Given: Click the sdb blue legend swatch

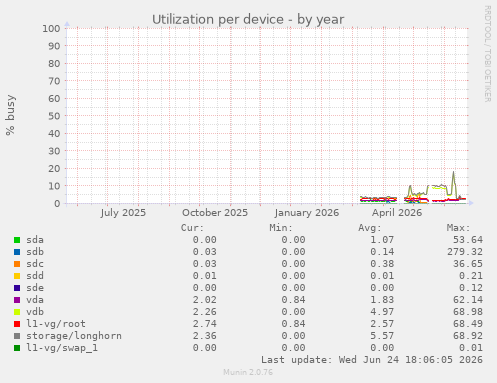Looking at the screenshot, I should click(17, 252).
